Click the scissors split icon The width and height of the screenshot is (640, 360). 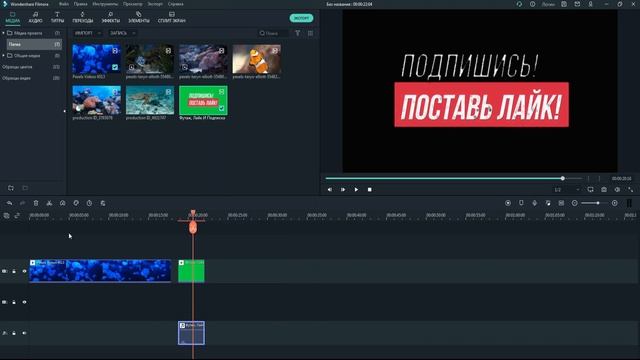(x=49, y=203)
